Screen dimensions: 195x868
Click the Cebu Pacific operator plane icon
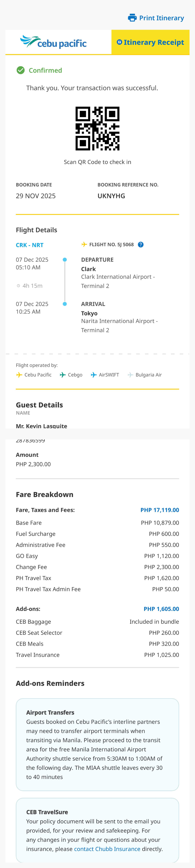pyautogui.click(x=19, y=375)
